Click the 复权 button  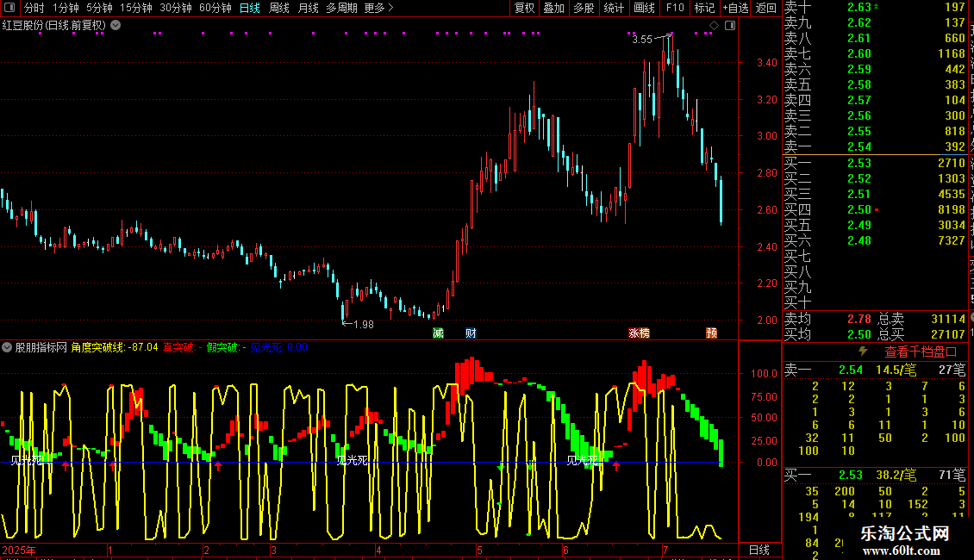(525, 8)
